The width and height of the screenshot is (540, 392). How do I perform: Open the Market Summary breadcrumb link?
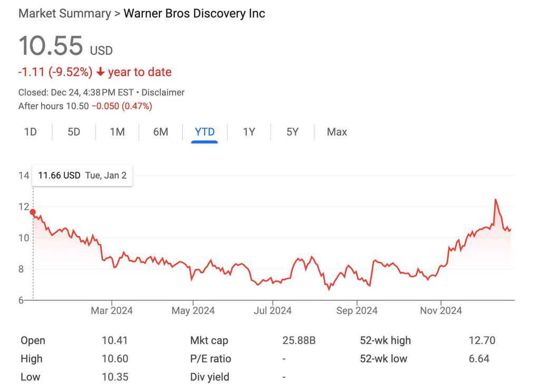tap(65, 13)
